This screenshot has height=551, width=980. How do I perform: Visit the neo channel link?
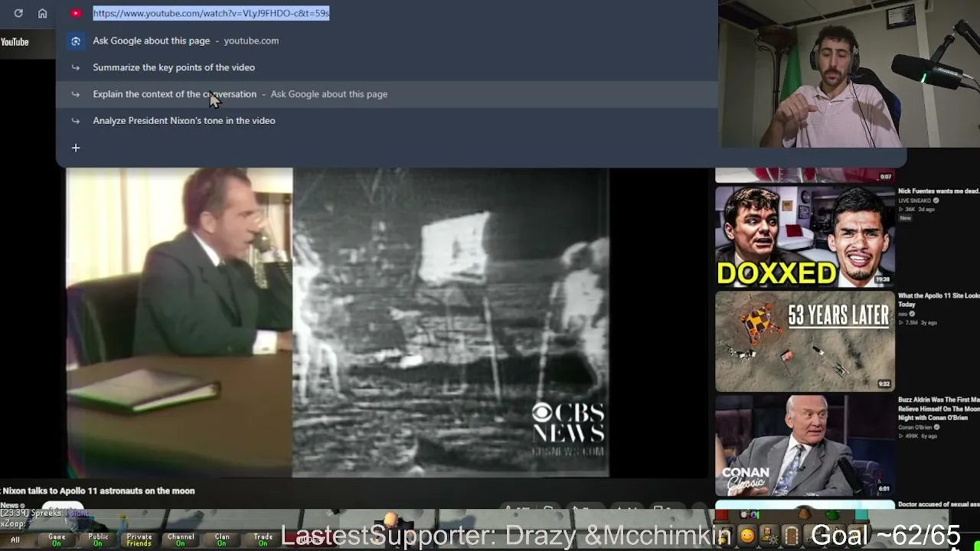[x=903, y=314]
